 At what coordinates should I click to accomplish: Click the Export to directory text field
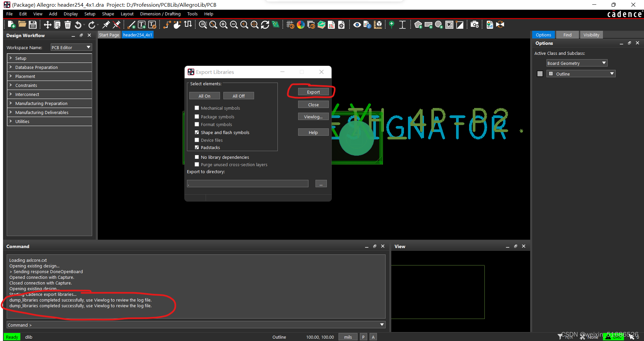point(247,184)
